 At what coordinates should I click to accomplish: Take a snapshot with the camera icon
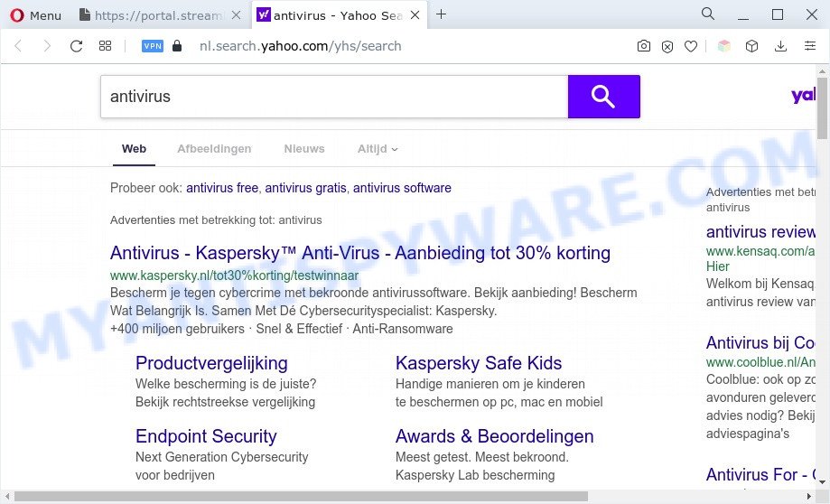point(644,46)
